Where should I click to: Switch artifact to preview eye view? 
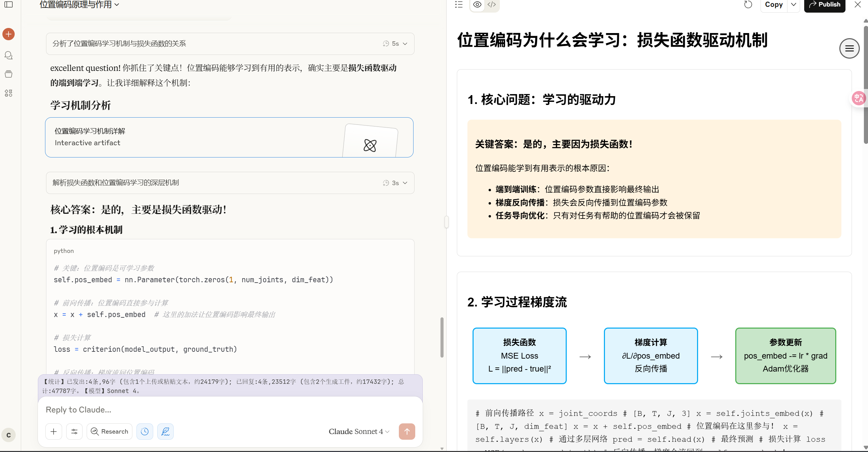tap(477, 4)
